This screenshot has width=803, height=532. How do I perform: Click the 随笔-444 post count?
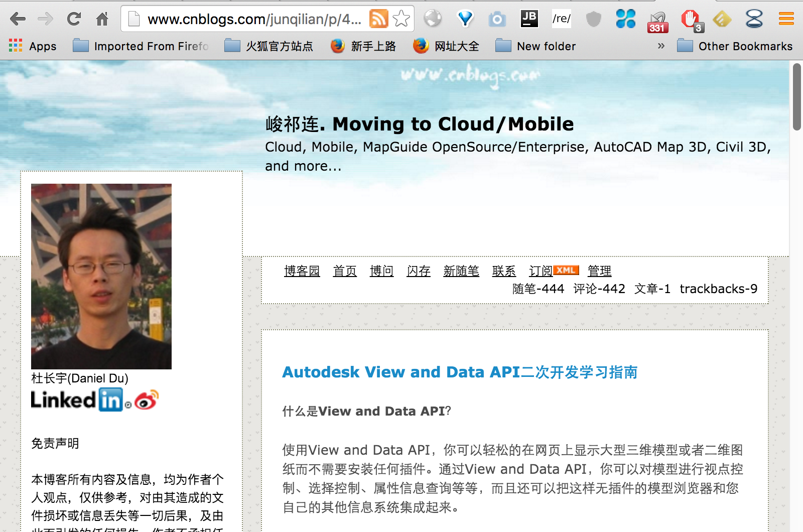[x=538, y=289]
